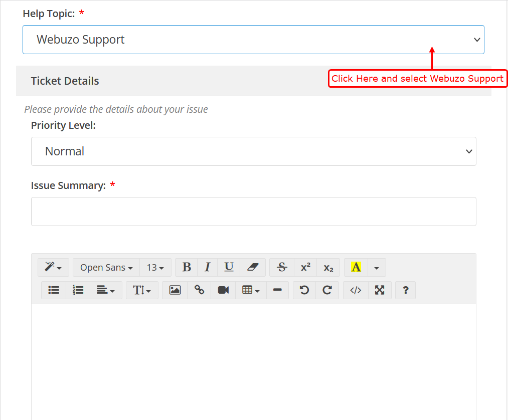Screen dimensions: 508x420
Task: Toggle Italic text formatting
Action: click(208, 268)
